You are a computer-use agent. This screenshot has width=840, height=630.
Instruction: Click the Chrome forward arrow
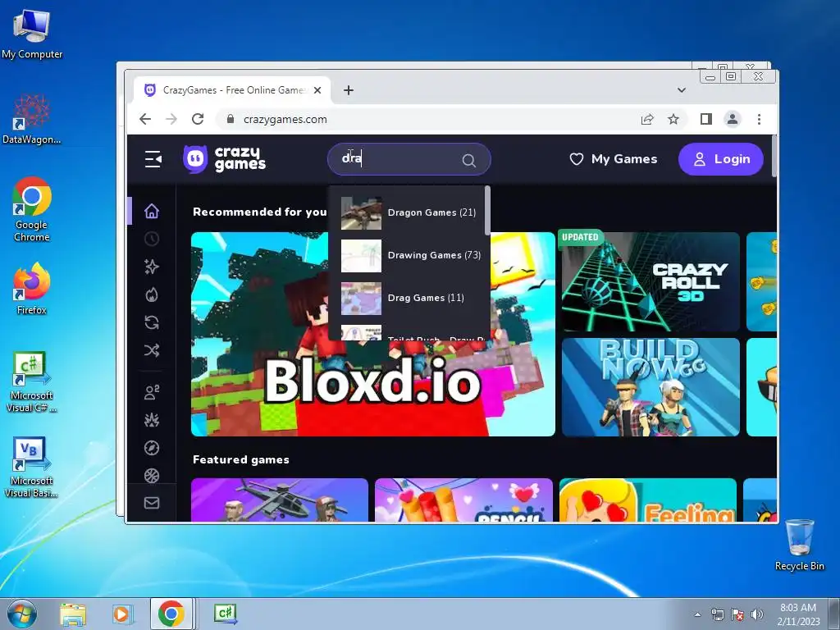tap(171, 119)
